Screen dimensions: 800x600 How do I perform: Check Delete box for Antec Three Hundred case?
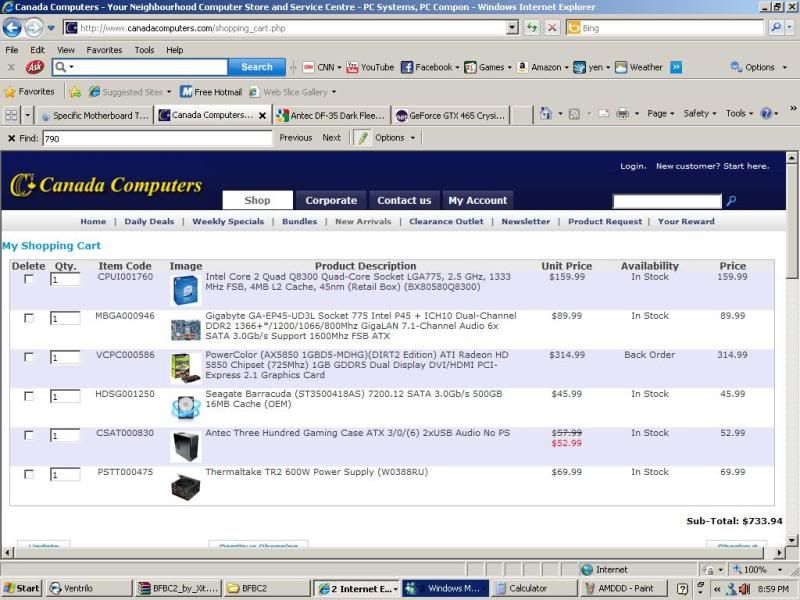(x=29, y=435)
